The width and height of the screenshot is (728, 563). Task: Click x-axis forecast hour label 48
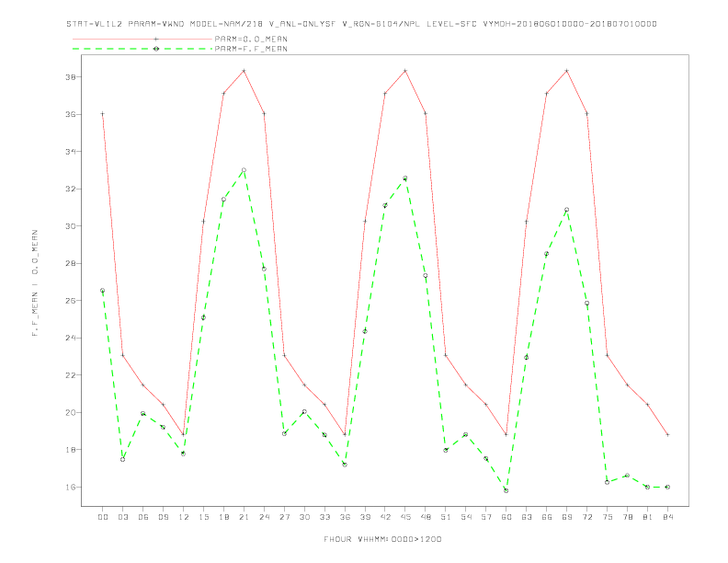426,517
